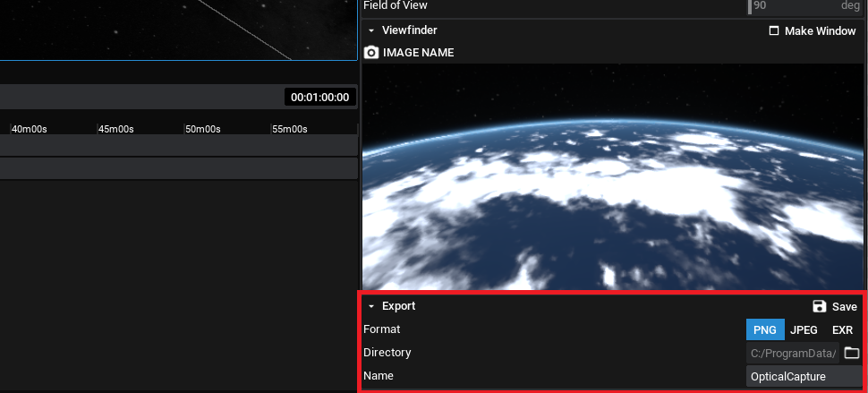Click the Field of View value slider

(x=805, y=5)
